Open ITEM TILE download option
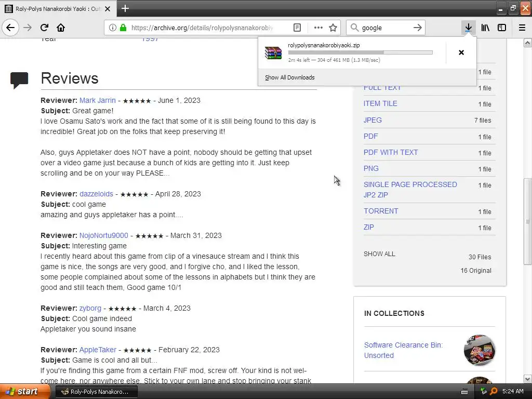This screenshot has width=532, height=399. [380, 103]
